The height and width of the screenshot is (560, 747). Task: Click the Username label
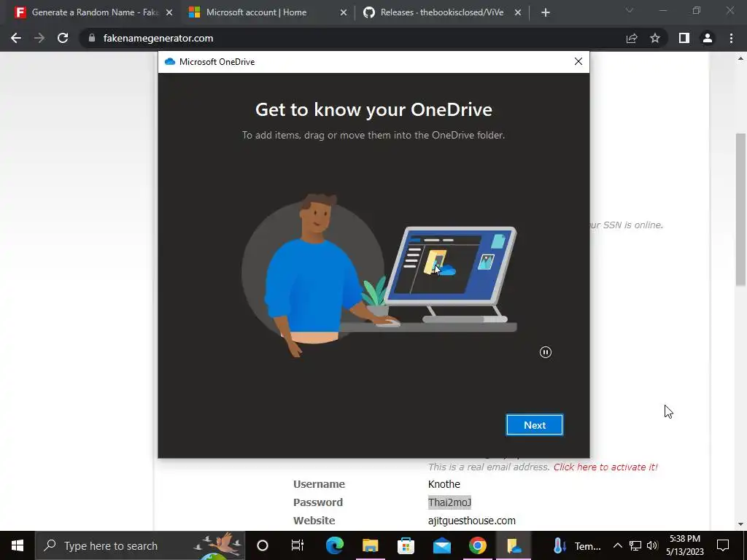319,484
